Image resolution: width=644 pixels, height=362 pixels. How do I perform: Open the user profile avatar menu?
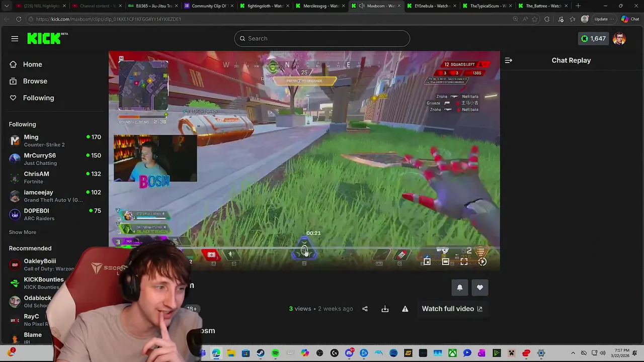point(619,38)
